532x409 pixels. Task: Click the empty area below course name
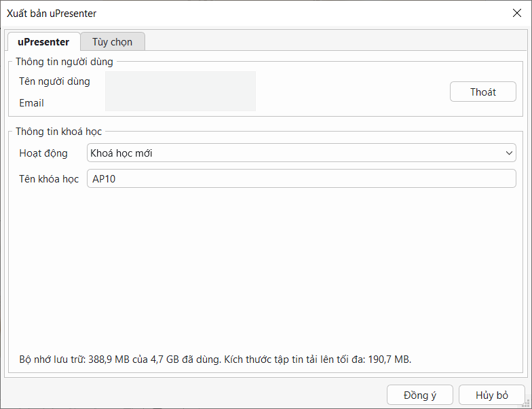[x=265, y=271]
